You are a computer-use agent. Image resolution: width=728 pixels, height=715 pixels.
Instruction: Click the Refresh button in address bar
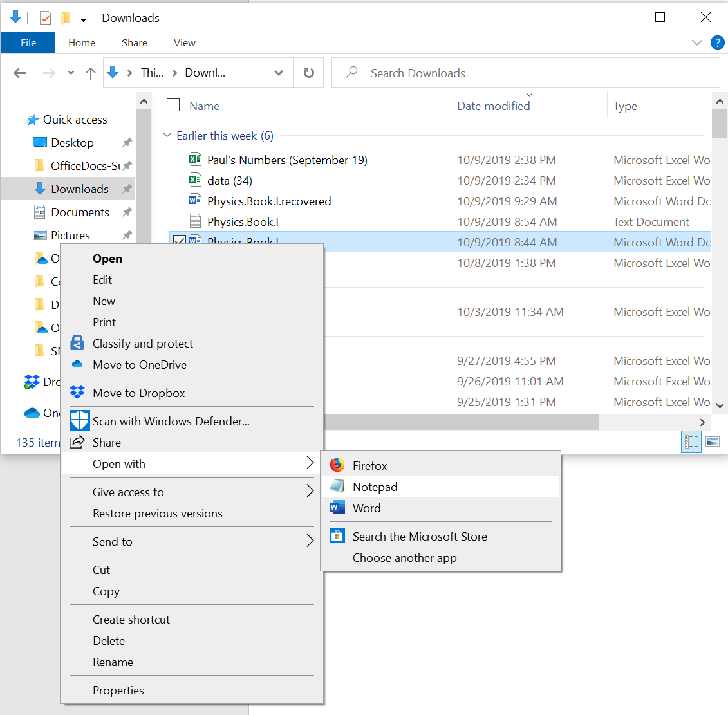click(309, 73)
